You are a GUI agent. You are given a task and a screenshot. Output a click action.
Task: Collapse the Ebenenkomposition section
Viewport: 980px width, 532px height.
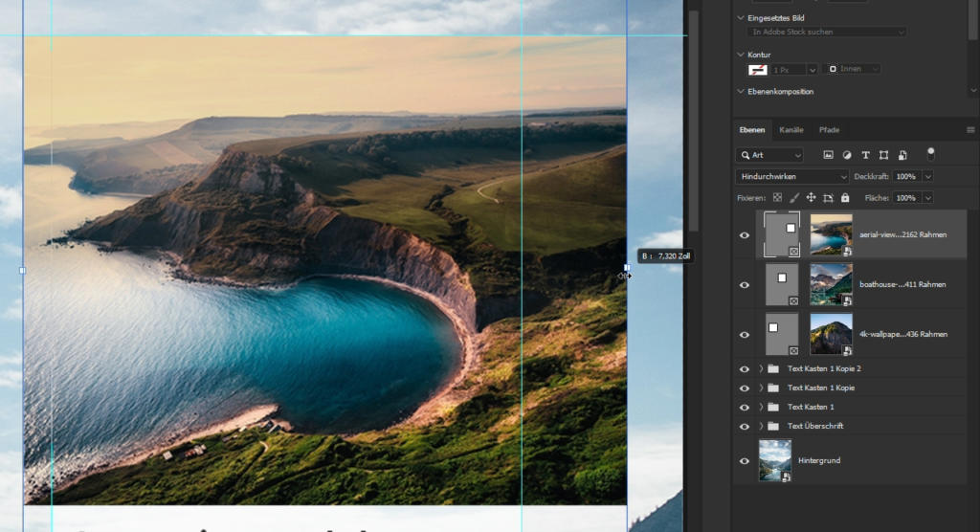tap(741, 91)
